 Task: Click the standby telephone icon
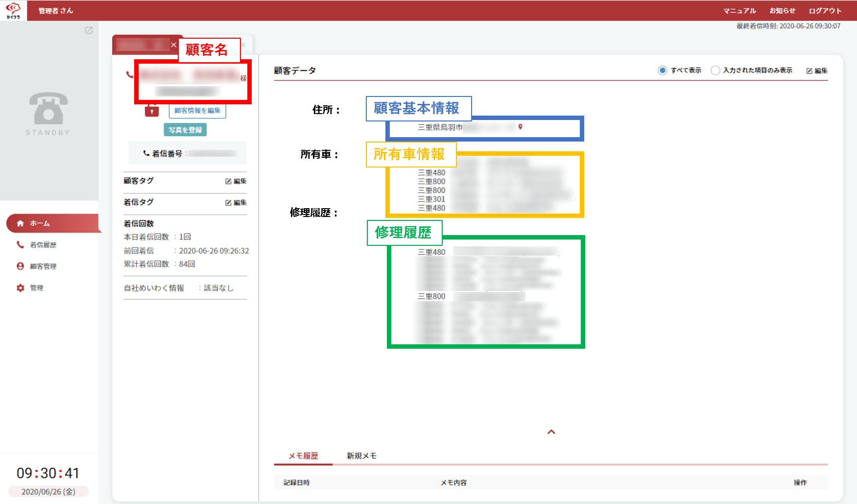[48, 108]
